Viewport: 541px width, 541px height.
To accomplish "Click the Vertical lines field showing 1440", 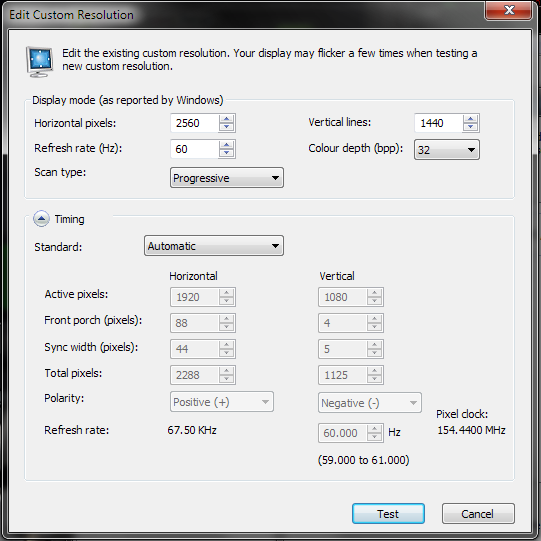I will coord(439,123).
